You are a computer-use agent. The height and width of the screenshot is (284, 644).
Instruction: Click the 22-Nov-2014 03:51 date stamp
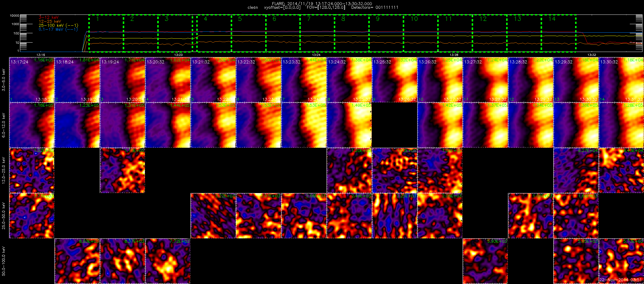[620, 280]
